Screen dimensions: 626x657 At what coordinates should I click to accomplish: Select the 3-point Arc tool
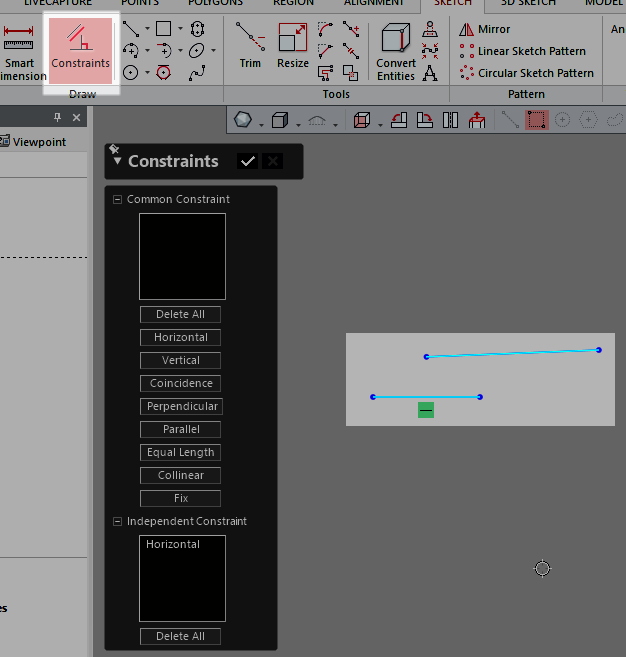coord(131,51)
